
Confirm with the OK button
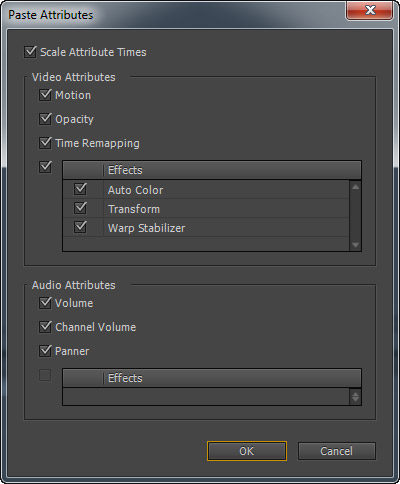coord(247,451)
